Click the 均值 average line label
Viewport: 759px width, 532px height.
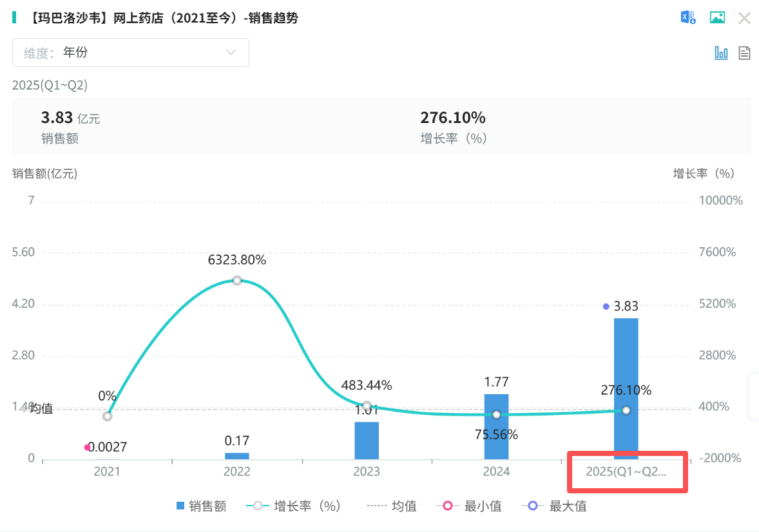pyautogui.click(x=41, y=408)
